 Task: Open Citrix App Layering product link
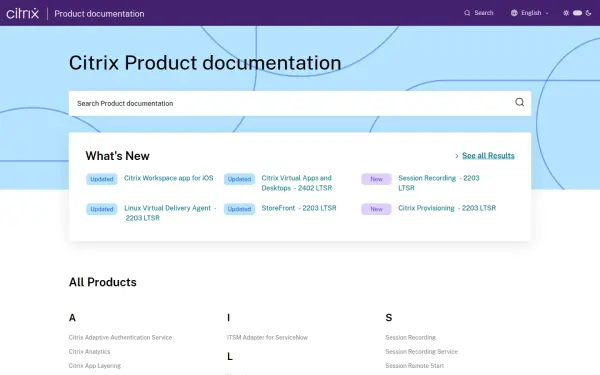(95, 366)
